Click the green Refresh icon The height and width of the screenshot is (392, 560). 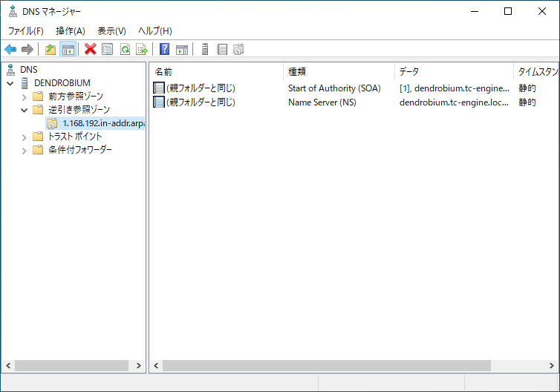(125, 49)
